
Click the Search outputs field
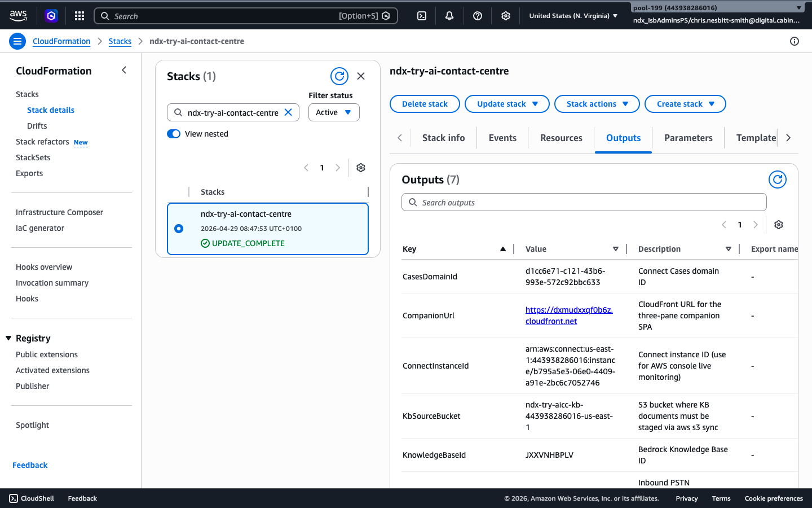(584, 202)
